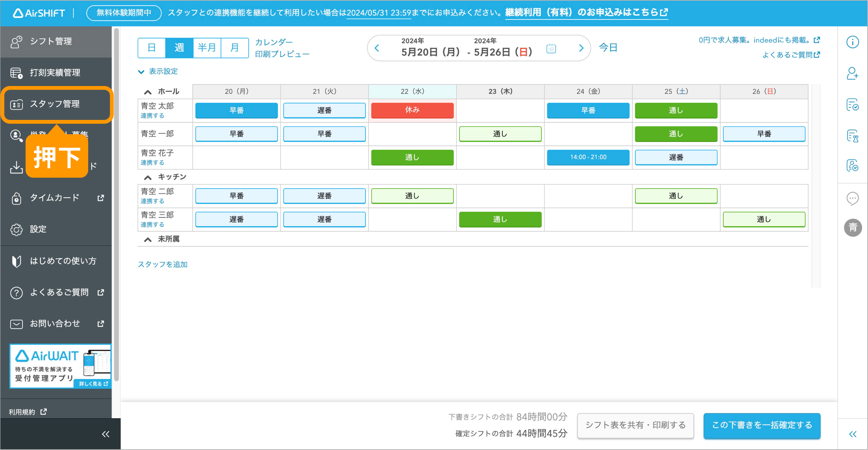Screen dimensions: 868x450
Task: Select 青空 三郎's 通し on Sunday 26
Action: pos(764,220)
